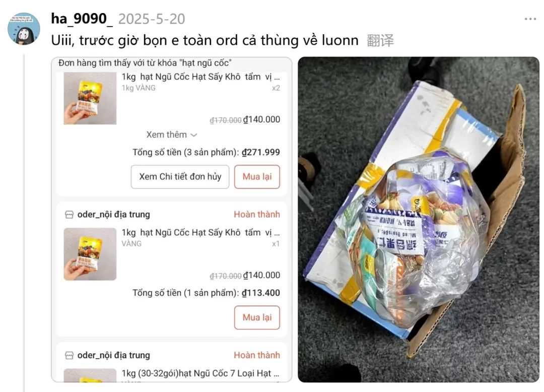
Task: Expand Xem thêm chevron
Action: (194, 135)
